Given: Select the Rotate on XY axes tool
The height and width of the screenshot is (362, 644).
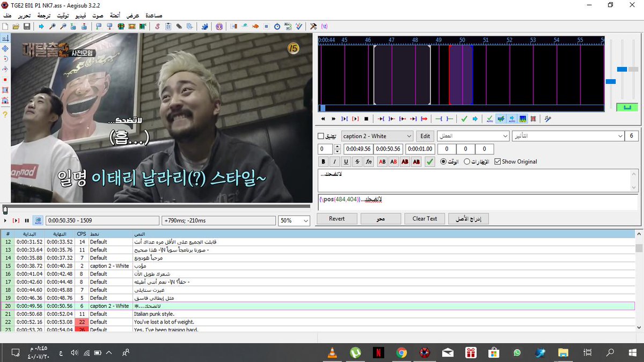Looking at the screenshot, I should pos(5,69).
